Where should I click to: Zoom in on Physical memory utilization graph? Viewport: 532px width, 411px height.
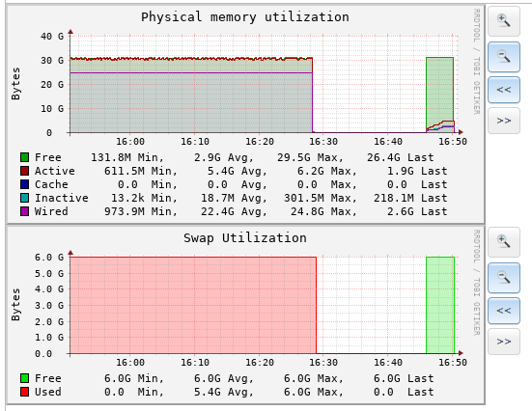(x=504, y=21)
